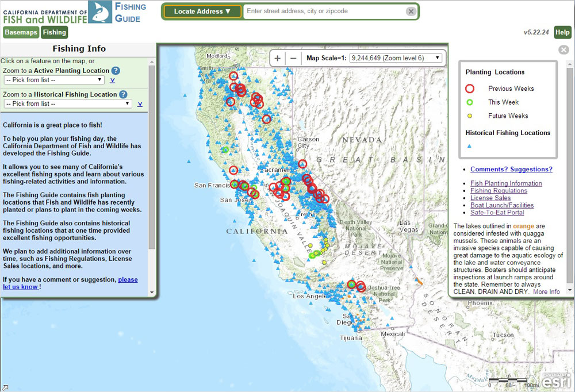Click the blue Historical Fishing Locations triangle

[469, 146]
